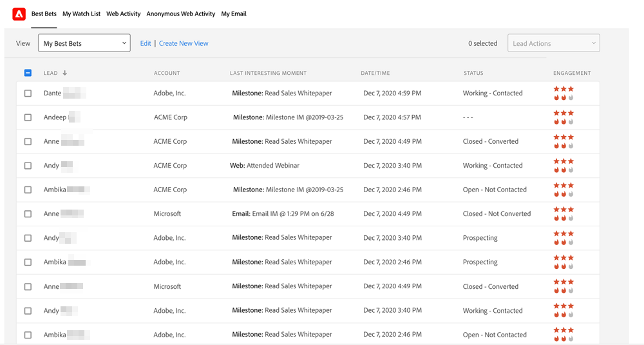Click the sort arrow beside Lead header
This screenshot has height=345, width=644.
65,73
